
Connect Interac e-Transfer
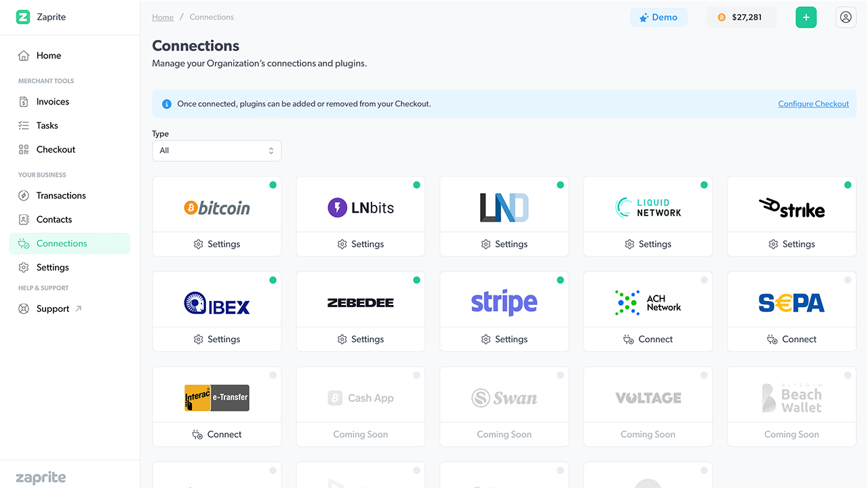(217, 434)
